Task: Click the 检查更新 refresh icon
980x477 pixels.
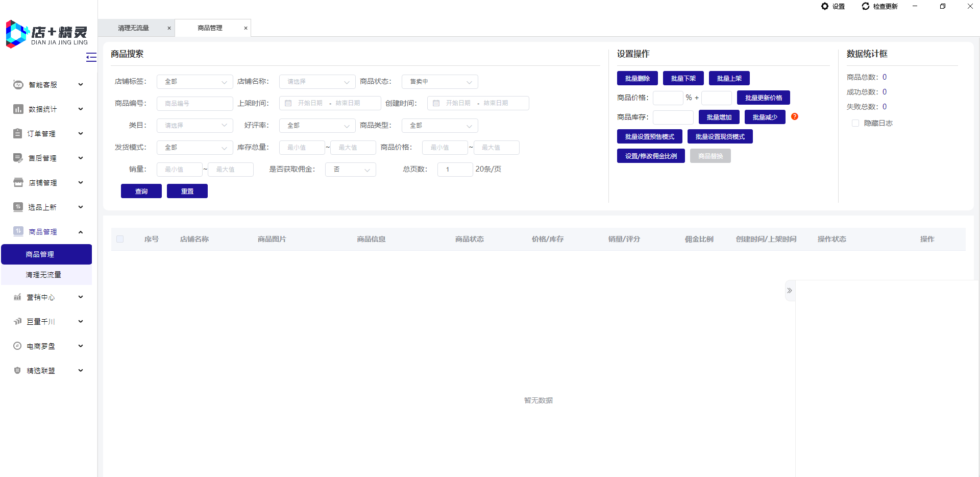Action: (866, 6)
